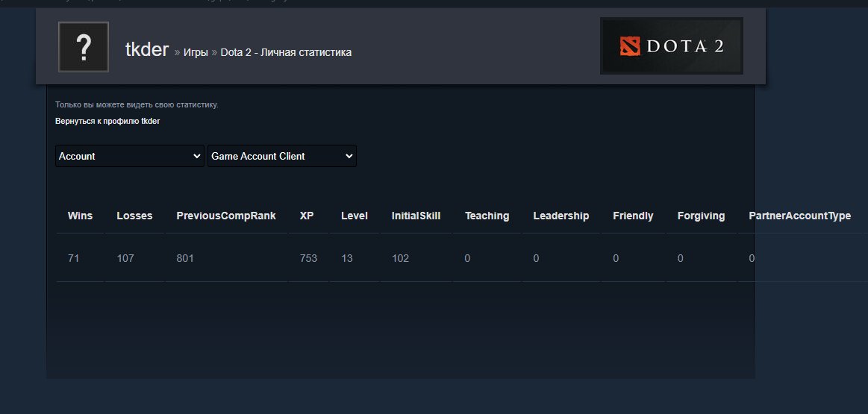Viewport: 868px width, 414px height.
Task: Click the question mark avatar placeholder
Action: point(84,47)
